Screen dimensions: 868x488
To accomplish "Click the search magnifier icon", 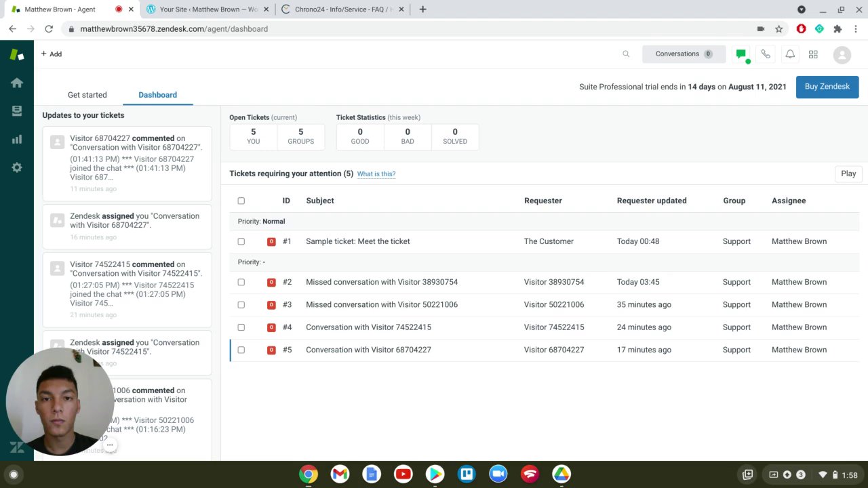I will point(626,54).
